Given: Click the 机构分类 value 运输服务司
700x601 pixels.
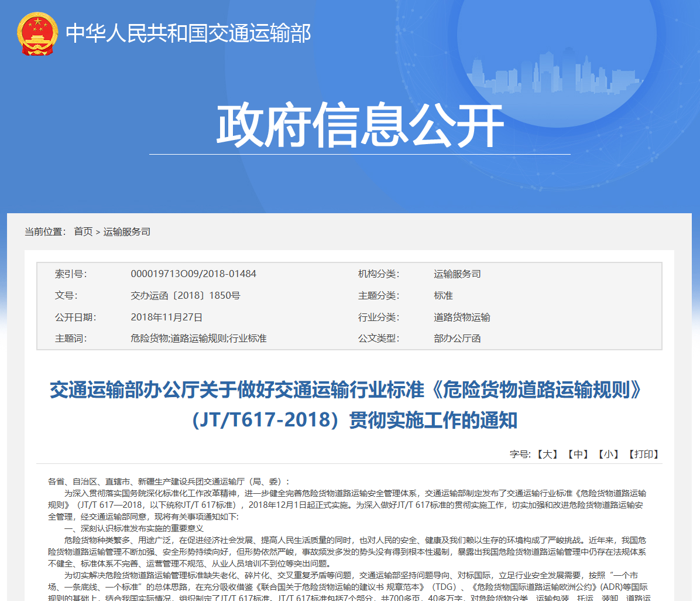Looking at the screenshot, I should point(457,274).
